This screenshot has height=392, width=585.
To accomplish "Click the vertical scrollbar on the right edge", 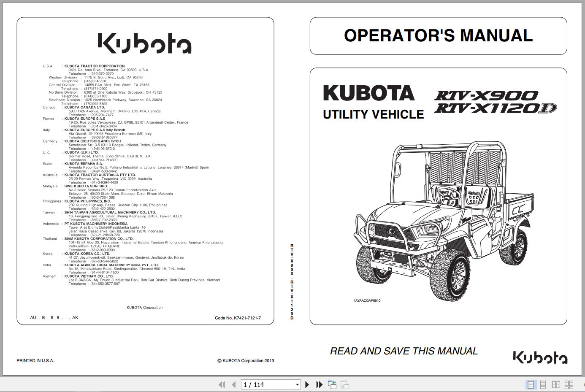I will click(582, 190).
